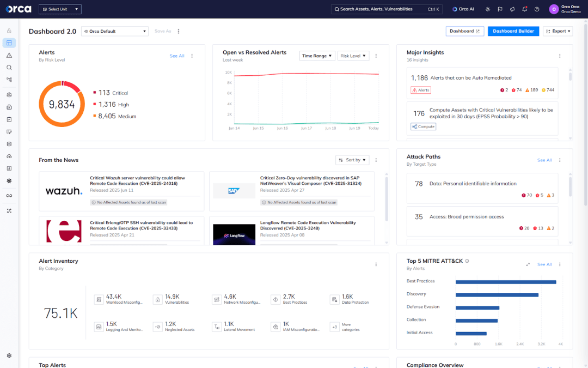Click the Compute tag in Major Insights

pyautogui.click(x=424, y=126)
